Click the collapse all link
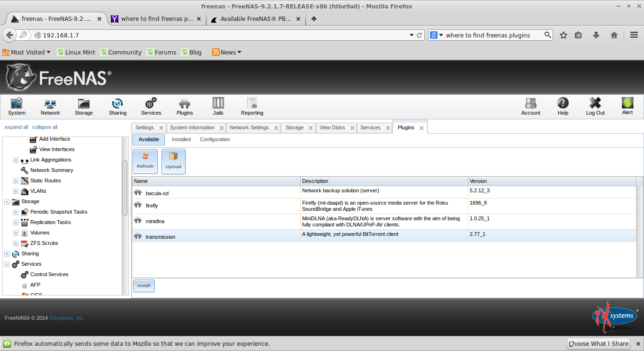Image resolution: width=644 pixels, height=351 pixels. pyautogui.click(x=45, y=127)
